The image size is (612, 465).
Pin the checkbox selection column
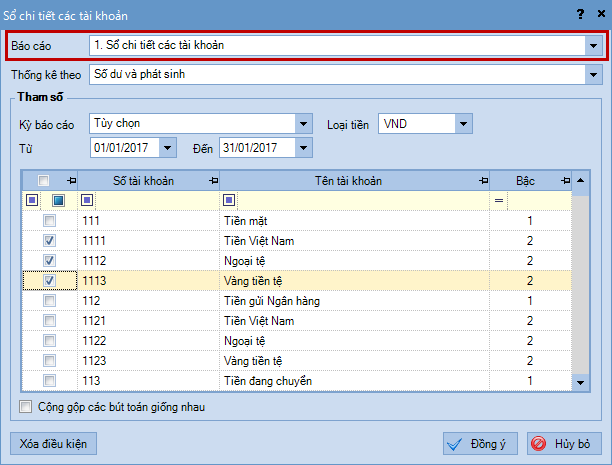[70, 180]
